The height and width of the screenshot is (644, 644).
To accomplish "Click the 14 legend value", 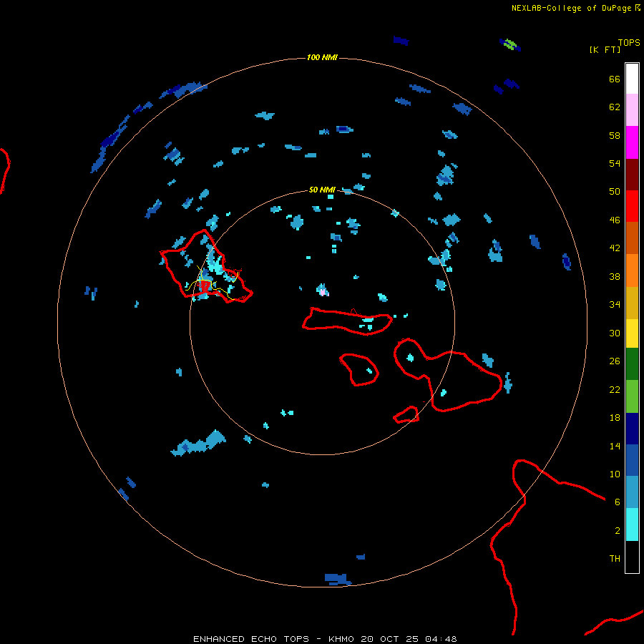I will pos(615,446).
